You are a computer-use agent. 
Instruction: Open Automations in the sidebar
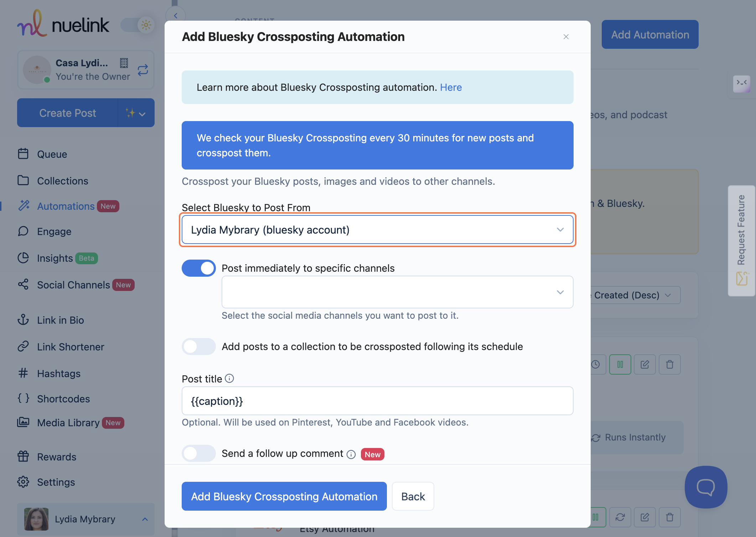pos(66,206)
